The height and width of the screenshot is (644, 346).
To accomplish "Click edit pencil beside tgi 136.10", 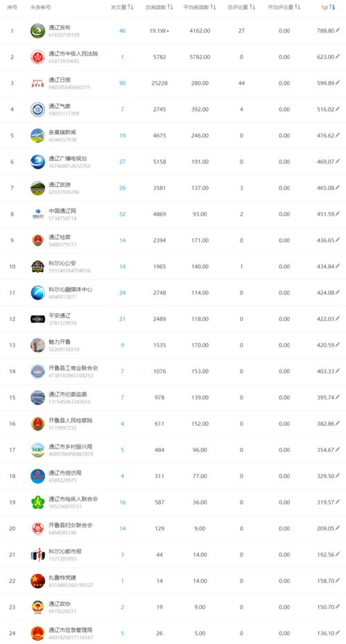I will (338, 633).
